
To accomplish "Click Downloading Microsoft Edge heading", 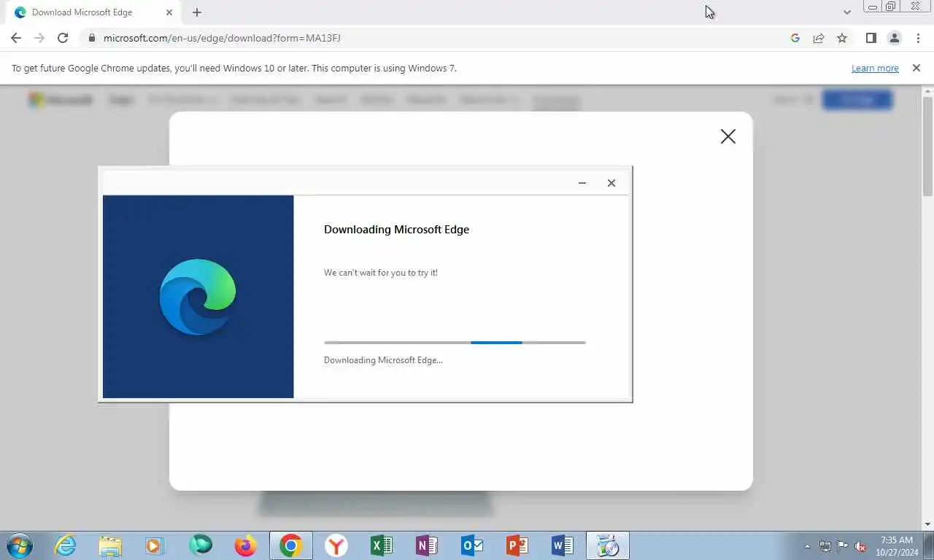I will (396, 229).
